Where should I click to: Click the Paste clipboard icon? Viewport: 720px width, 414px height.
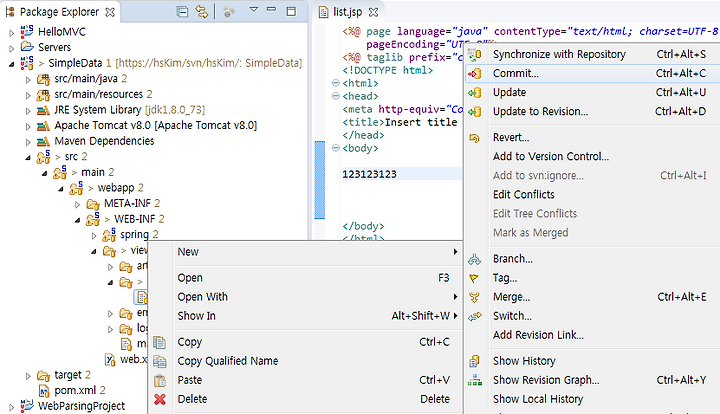[159, 380]
